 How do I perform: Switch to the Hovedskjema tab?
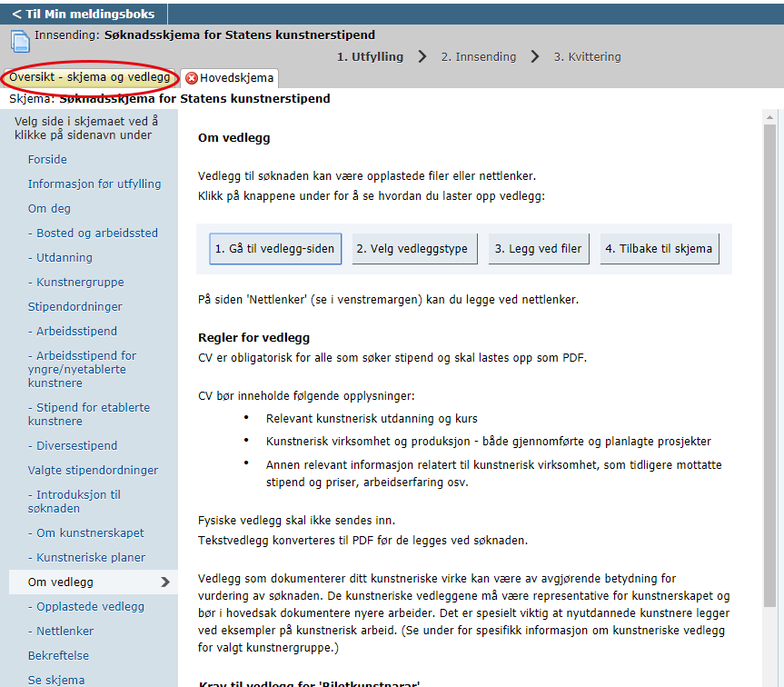tap(230, 78)
